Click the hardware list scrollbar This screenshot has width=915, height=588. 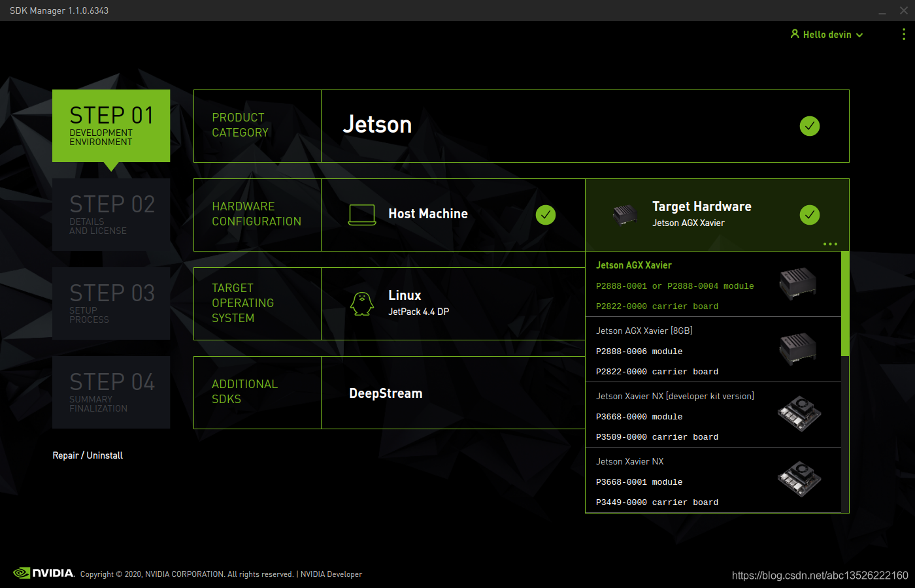(x=845, y=304)
